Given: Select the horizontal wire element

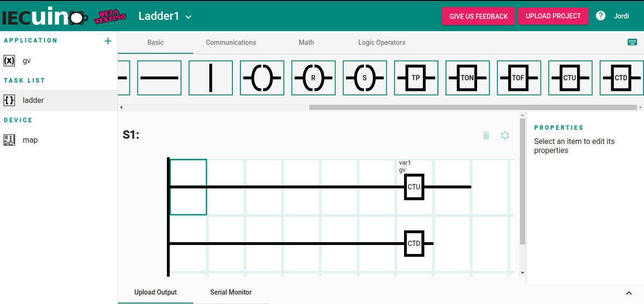Looking at the screenshot, I should (x=160, y=78).
